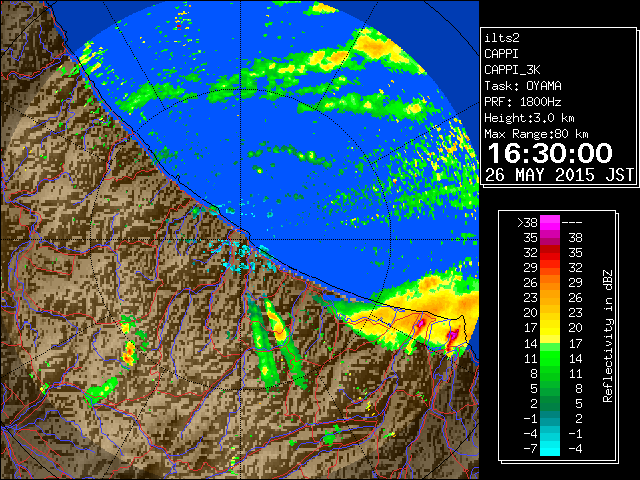Pick the yellow 17–20 dBZ legend band
The height and width of the screenshot is (480, 640).
tap(550, 328)
